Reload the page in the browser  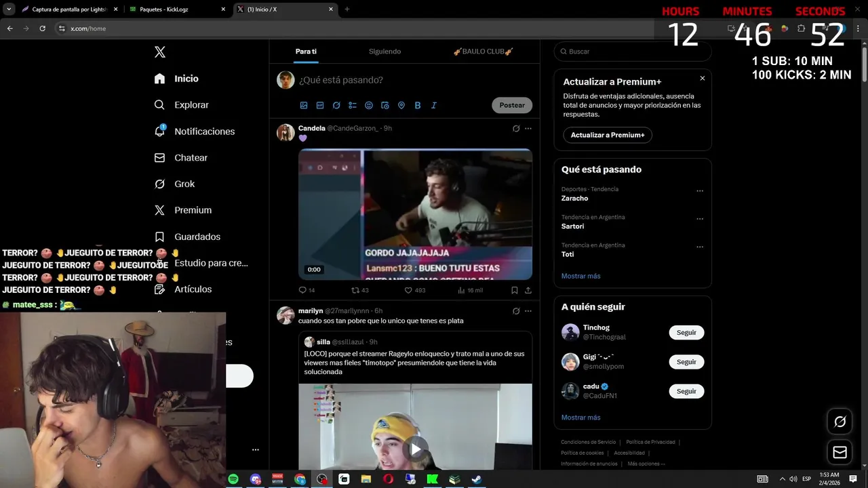click(x=42, y=28)
